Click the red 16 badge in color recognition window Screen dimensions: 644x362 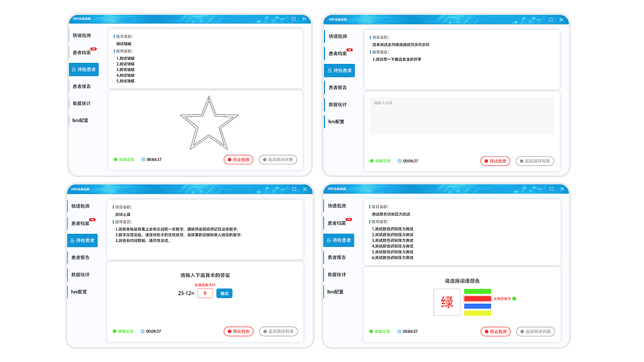click(349, 219)
